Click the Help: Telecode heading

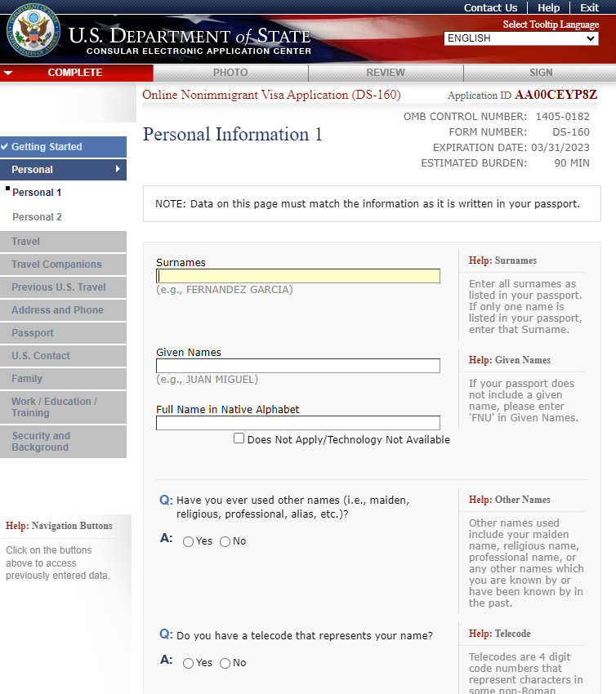click(x=499, y=634)
